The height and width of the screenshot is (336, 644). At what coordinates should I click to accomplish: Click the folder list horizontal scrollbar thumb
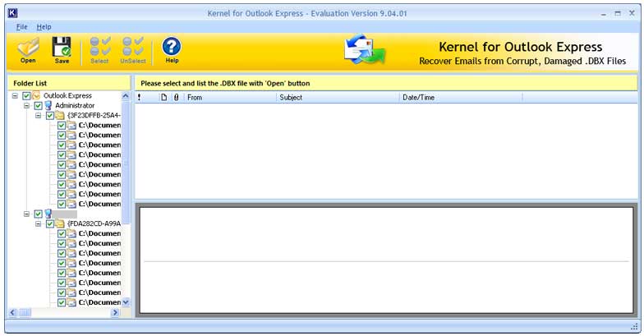point(25,312)
